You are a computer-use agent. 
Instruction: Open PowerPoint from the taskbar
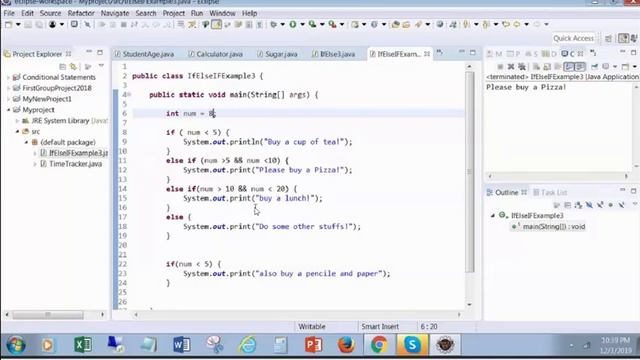click(313, 345)
